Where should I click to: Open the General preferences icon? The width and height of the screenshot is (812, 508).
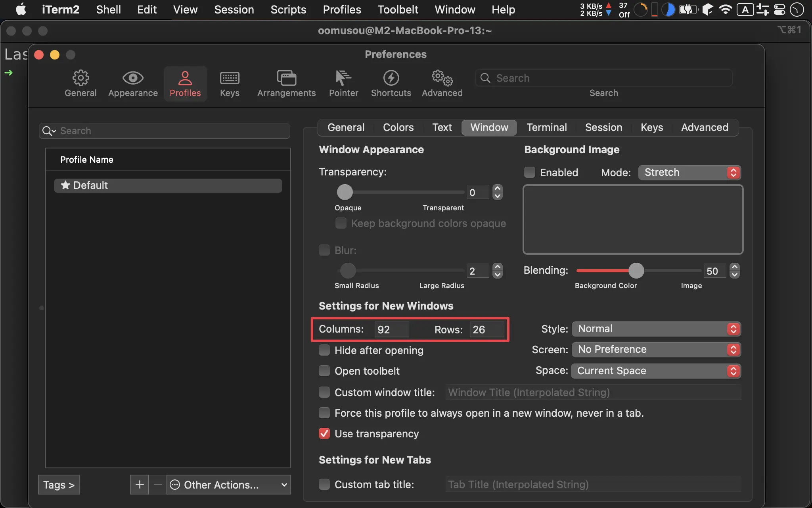point(80,81)
